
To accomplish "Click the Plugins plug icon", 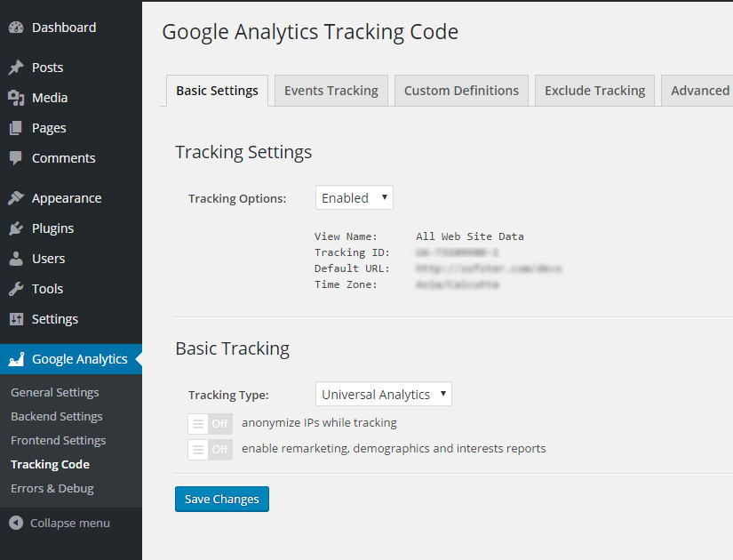I will 16,228.
